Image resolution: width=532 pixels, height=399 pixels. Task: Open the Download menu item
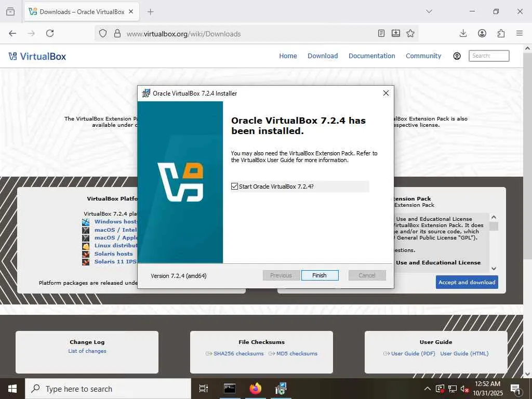pyautogui.click(x=323, y=56)
